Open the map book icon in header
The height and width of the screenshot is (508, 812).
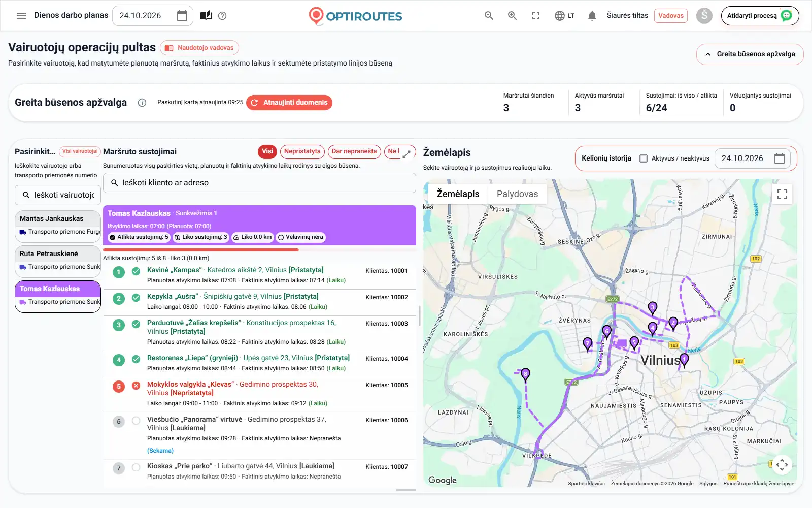tap(206, 16)
